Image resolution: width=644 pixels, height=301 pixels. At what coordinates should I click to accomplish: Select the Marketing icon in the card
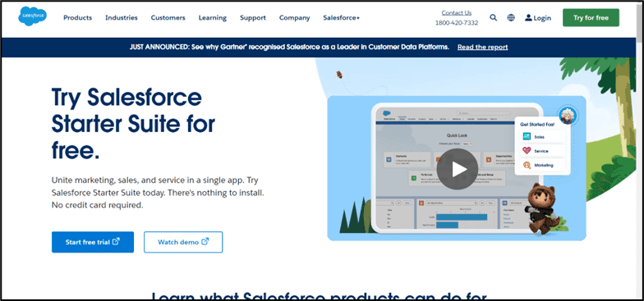pyautogui.click(x=527, y=166)
